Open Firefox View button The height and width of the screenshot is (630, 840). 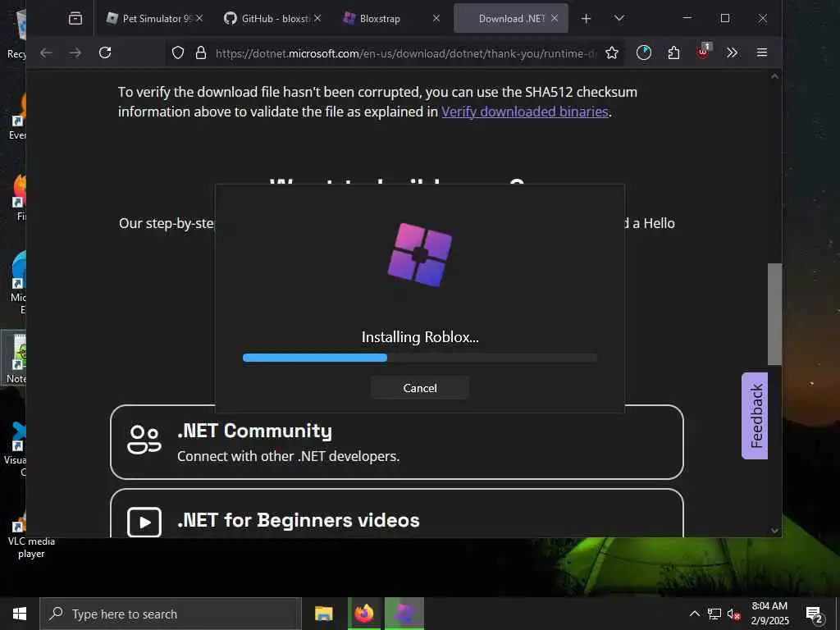point(75,19)
